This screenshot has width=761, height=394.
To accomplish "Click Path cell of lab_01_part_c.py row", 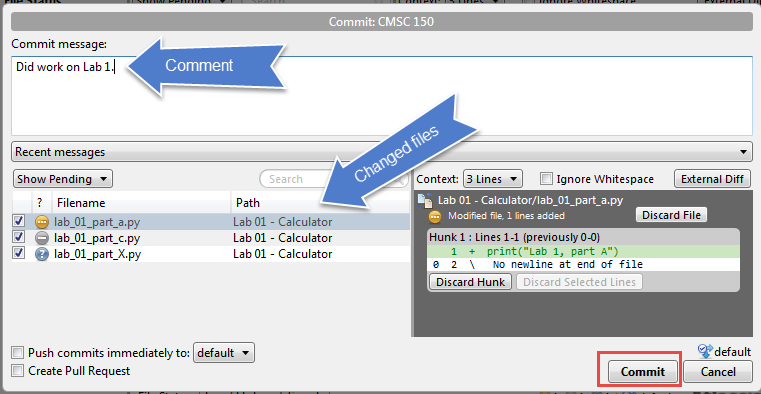I will click(x=282, y=238).
